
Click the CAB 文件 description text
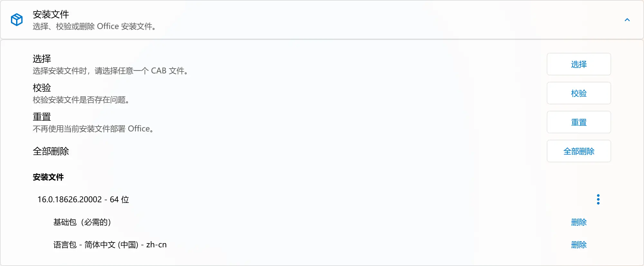pos(110,71)
